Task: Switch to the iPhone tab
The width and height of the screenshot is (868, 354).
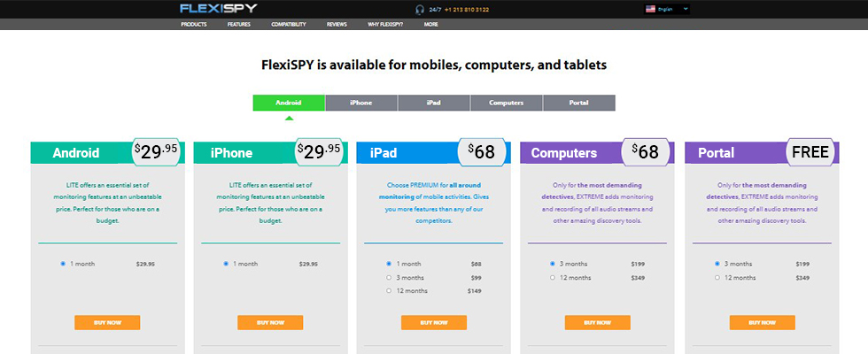Action: click(x=361, y=103)
